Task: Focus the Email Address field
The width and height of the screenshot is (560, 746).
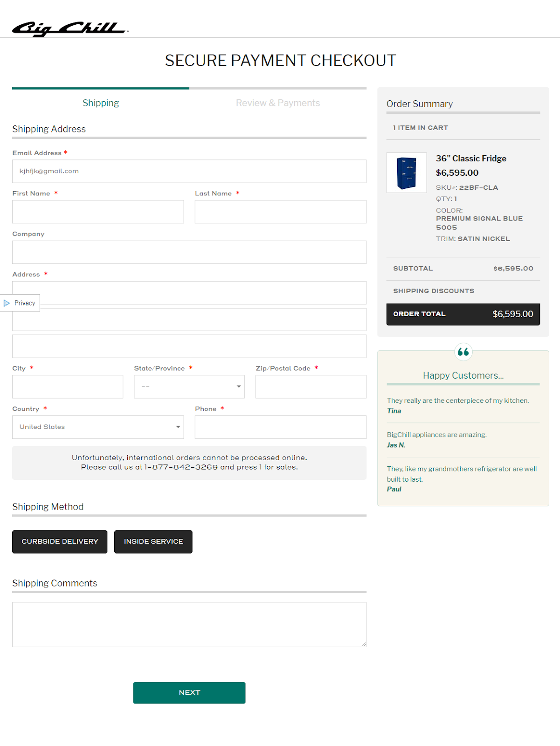Action: click(x=189, y=171)
